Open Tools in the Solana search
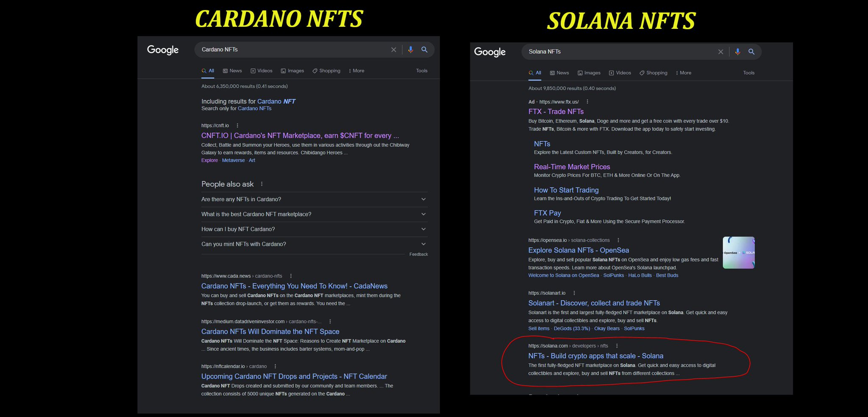The height and width of the screenshot is (417, 868). click(x=749, y=73)
